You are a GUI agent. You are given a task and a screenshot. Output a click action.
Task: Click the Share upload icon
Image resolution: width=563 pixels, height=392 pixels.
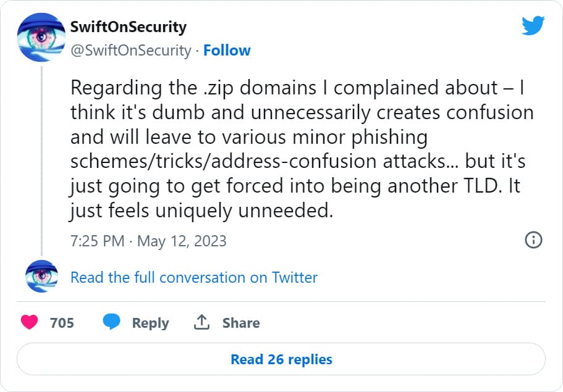(x=201, y=322)
